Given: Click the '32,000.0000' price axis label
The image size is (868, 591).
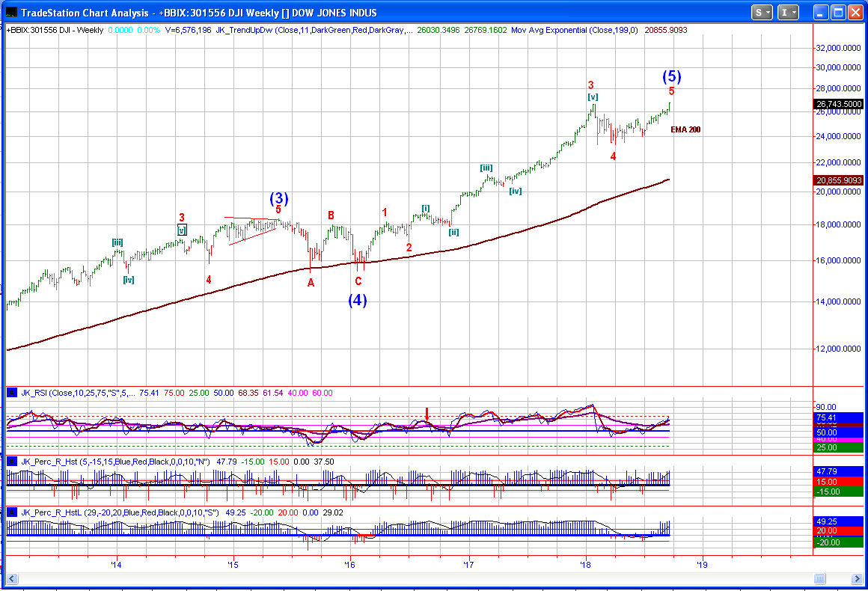Looking at the screenshot, I should (839, 48).
